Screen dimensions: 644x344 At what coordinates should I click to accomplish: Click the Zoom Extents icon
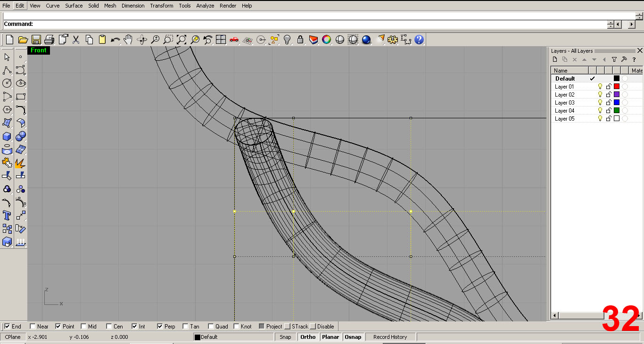182,40
